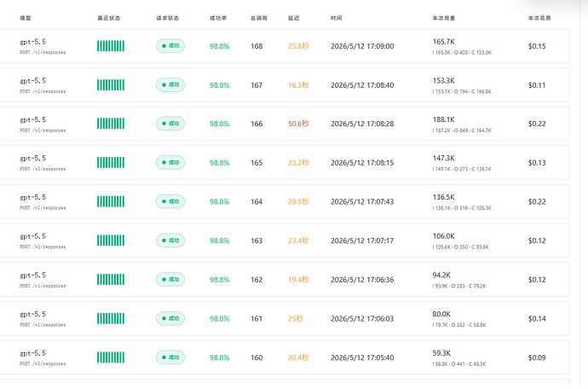The height and width of the screenshot is (389, 588).
Task: Click the 23.4秒 latency value
Action: [298, 241]
